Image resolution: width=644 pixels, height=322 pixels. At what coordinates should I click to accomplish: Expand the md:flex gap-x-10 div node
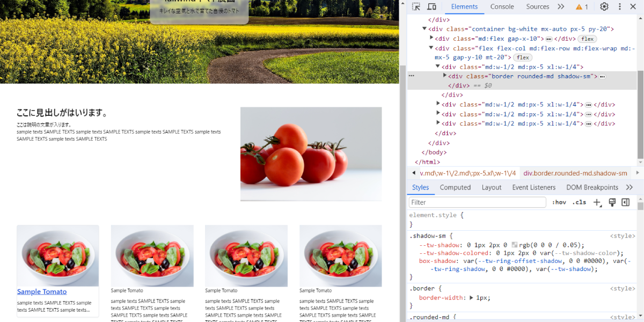tap(431, 38)
